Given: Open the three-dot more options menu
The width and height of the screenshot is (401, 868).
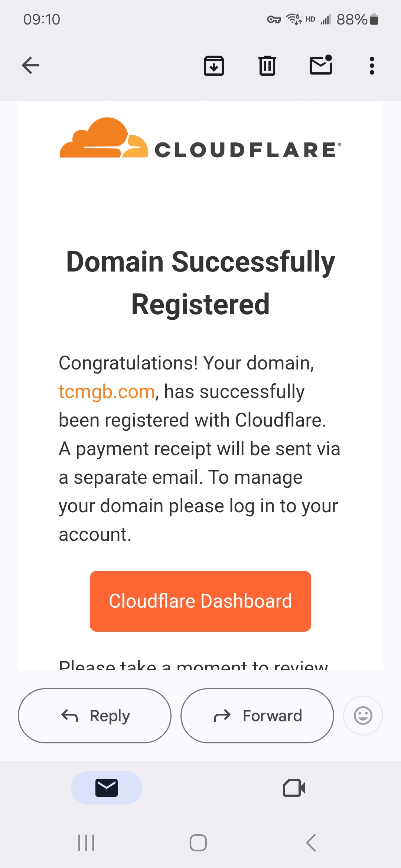Looking at the screenshot, I should (372, 66).
